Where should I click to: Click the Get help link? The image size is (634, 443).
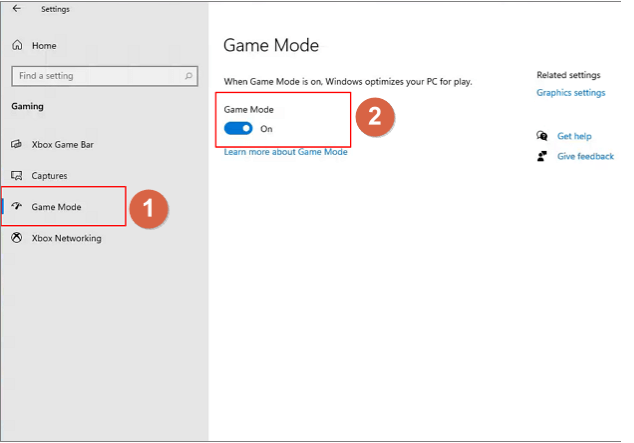click(574, 136)
